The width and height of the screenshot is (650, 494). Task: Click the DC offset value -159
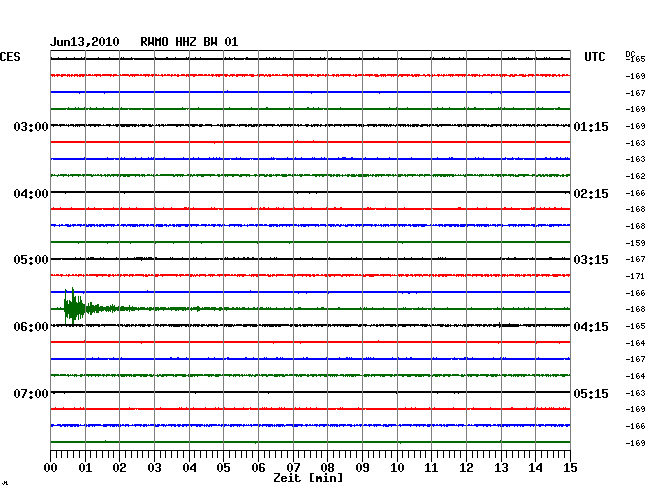(x=635, y=243)
